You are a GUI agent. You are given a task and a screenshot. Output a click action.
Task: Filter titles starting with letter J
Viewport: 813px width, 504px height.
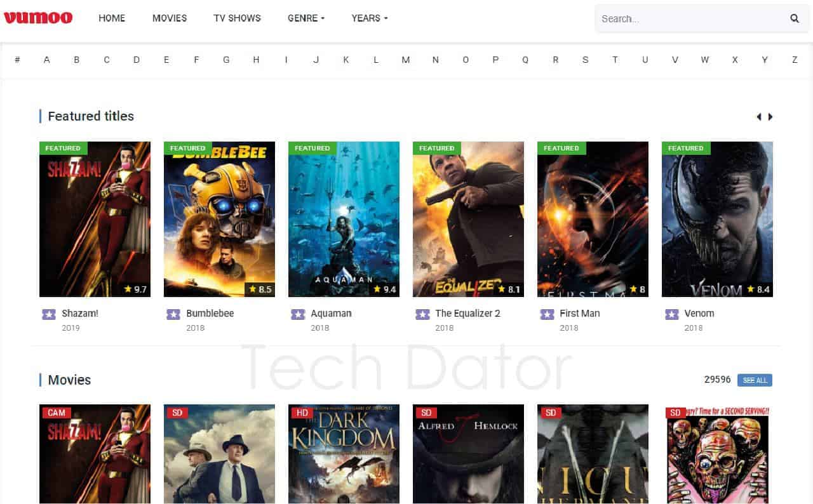point(316,60)
